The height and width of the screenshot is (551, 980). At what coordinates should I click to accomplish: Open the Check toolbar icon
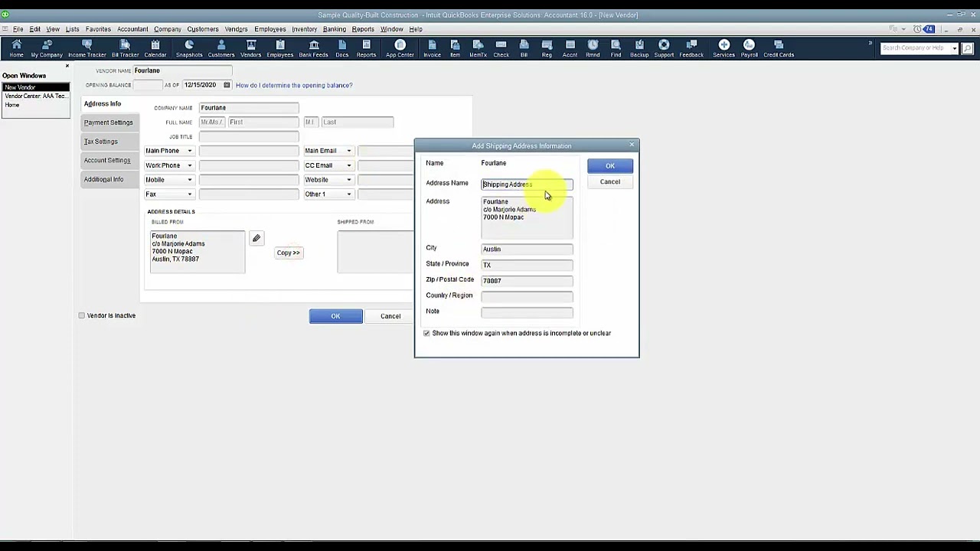coord(501,48)
